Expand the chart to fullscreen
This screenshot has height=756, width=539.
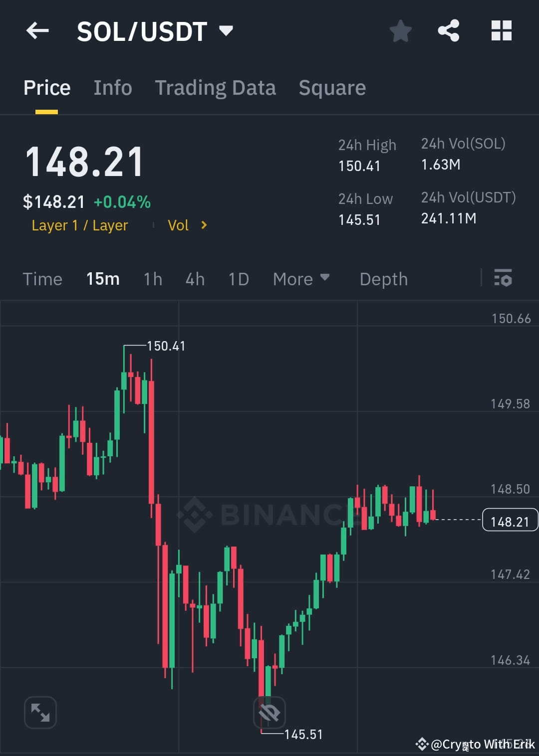click(x=40, y=713)
